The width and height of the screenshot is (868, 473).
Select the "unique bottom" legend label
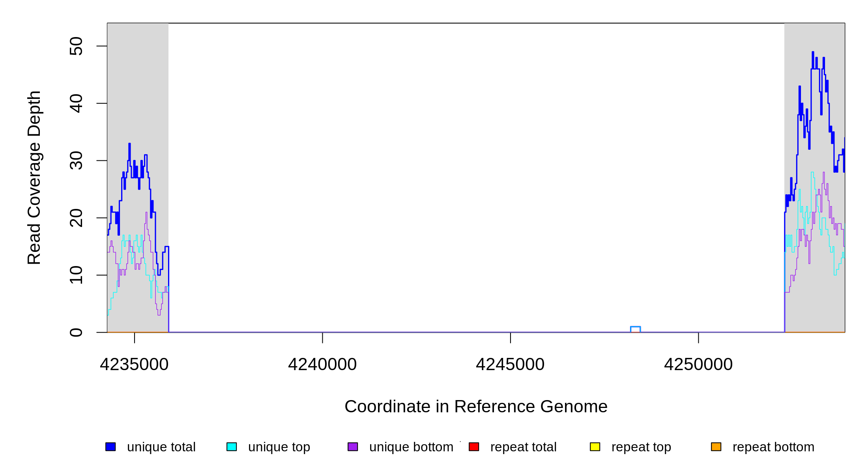pyautogui.click(x=411, y=447)
